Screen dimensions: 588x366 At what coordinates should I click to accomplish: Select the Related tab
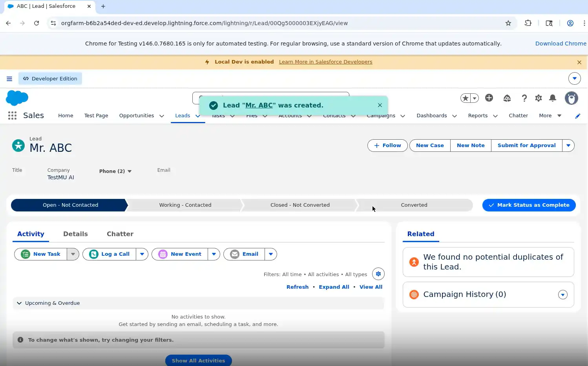coord(421,234)
